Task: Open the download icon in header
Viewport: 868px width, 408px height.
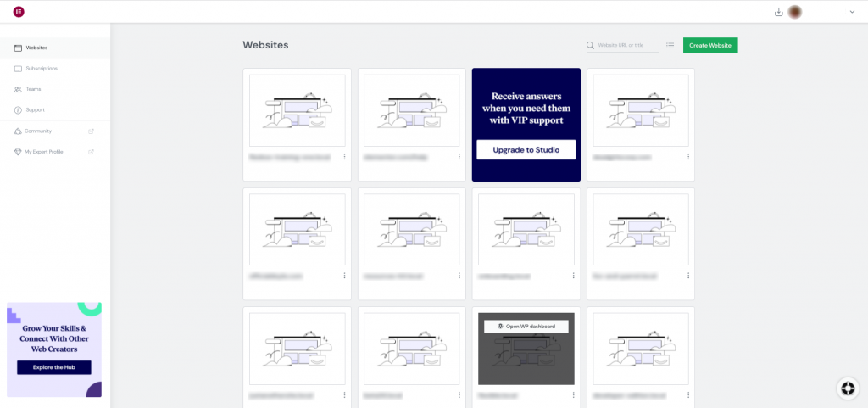Action: point(779,12)
